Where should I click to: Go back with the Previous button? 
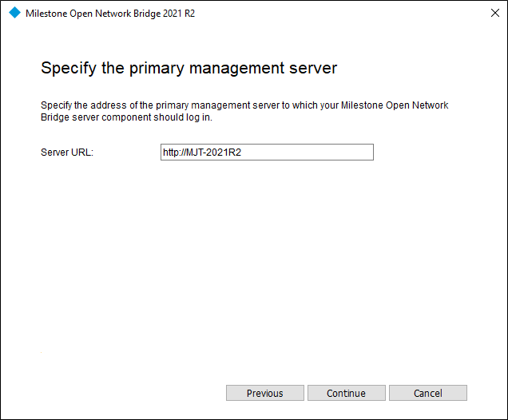click(x=264, y=393)
